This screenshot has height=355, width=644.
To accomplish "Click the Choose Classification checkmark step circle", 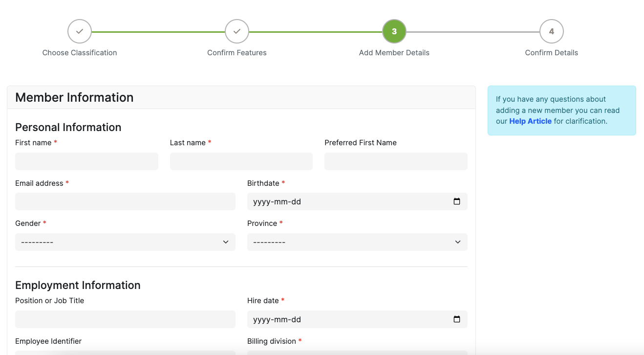I will tap(80, 31).
